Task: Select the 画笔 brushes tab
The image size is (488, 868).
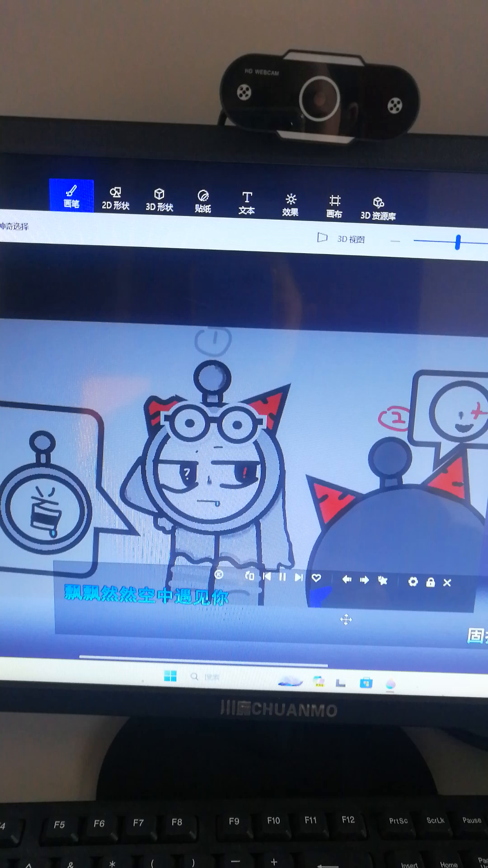Action: point(71,196)
